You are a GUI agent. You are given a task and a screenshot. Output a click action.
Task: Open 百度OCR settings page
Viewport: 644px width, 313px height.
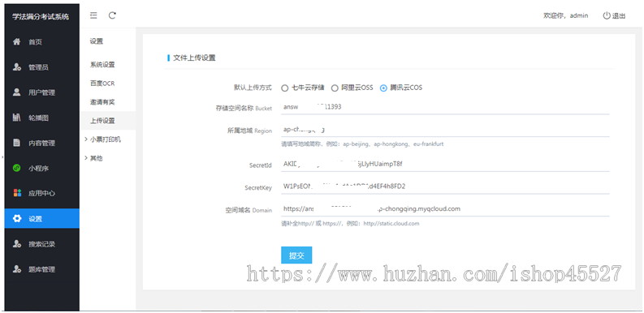tap(102, 84)
